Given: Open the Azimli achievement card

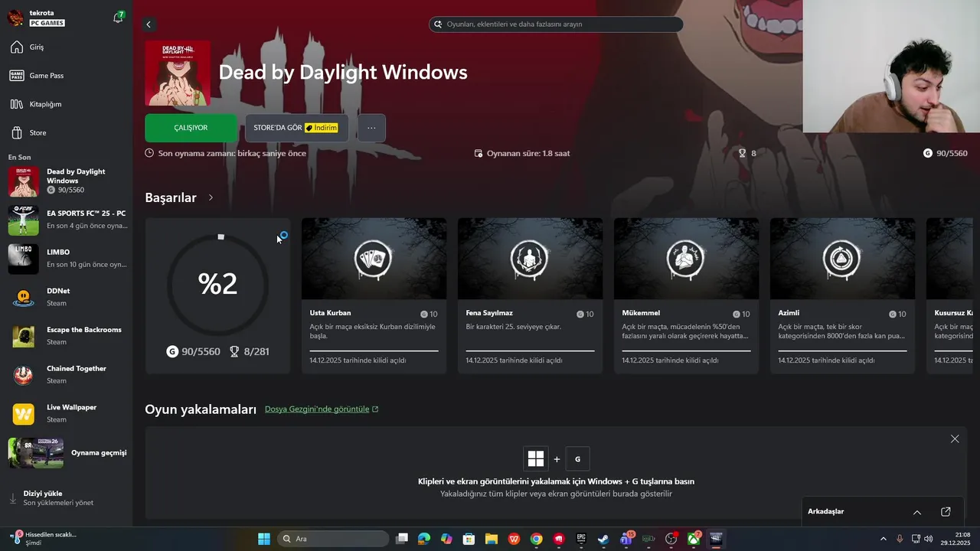Looking at the screenshot, I should (x=842, y=295).
